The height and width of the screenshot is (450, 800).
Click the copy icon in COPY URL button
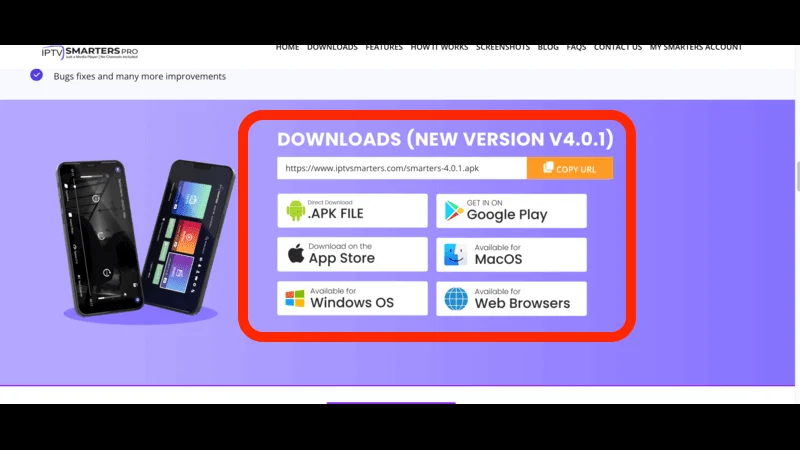click(x=548, y=168)
